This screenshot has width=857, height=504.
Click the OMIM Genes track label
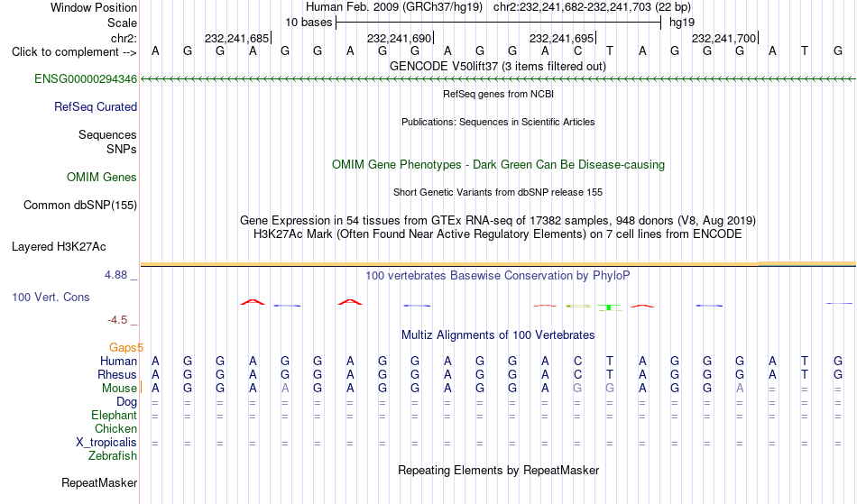point(101,178)
